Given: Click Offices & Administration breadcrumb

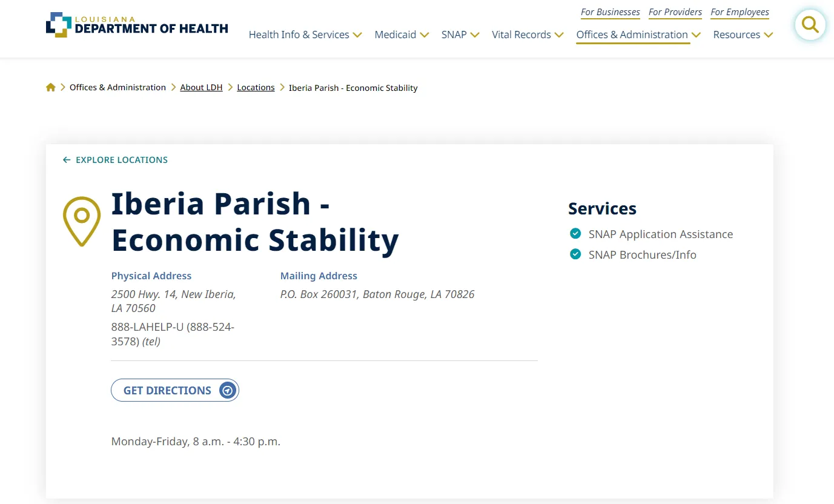Looking at the screenshot, I should tap(117, 87).
